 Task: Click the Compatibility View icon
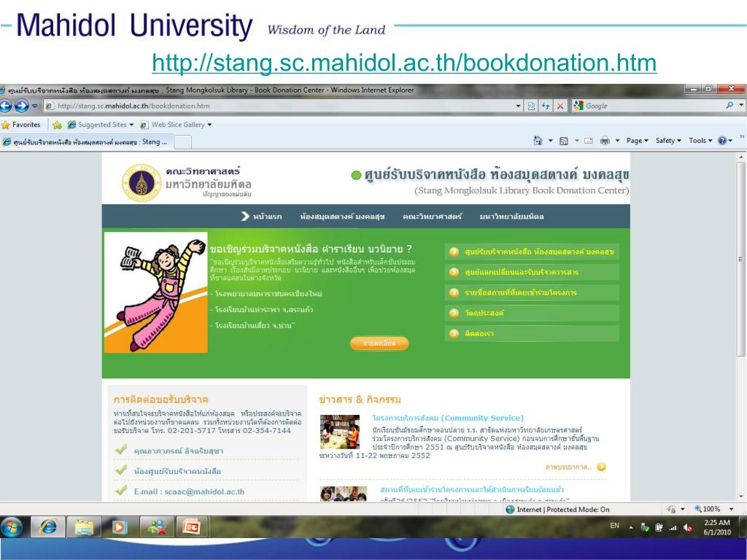coord(531,106)
